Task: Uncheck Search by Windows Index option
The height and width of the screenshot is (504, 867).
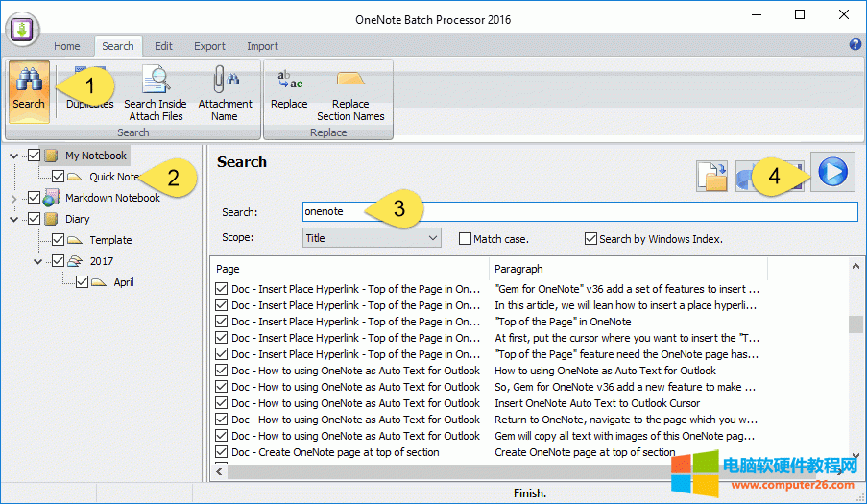Action: coord(591,239)
